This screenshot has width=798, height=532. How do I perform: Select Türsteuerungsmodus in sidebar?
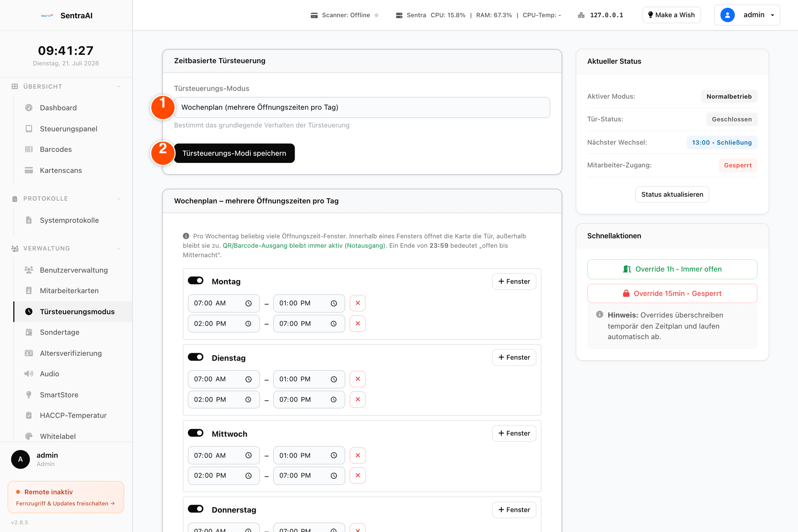pyautogui.click(x=73, y=312)
